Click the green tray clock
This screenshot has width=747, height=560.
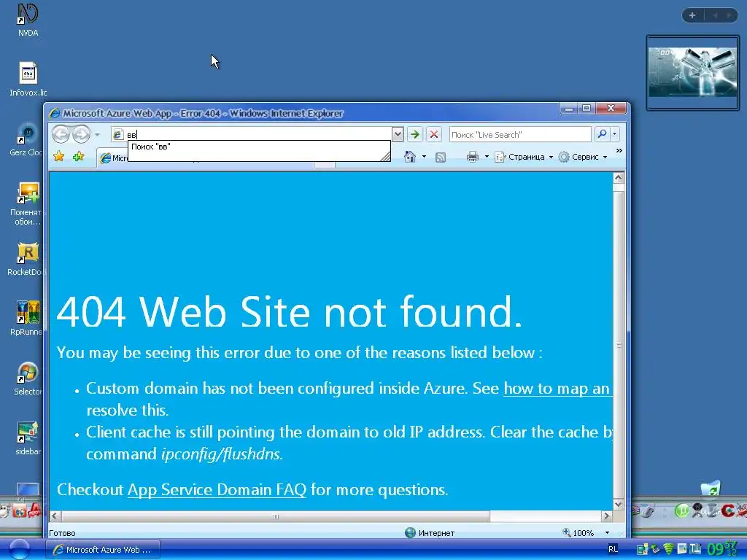pyautogui.click(x=721, y=549)
